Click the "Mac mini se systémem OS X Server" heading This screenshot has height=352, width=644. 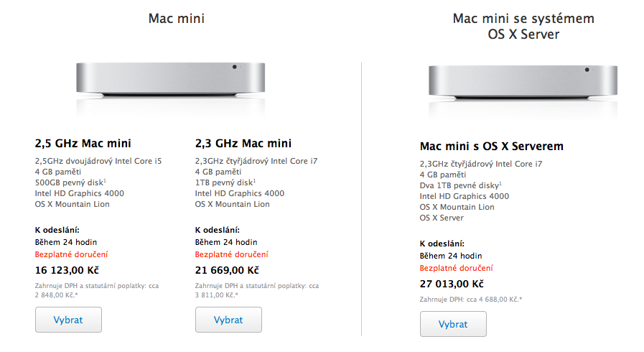pos(524,27)
